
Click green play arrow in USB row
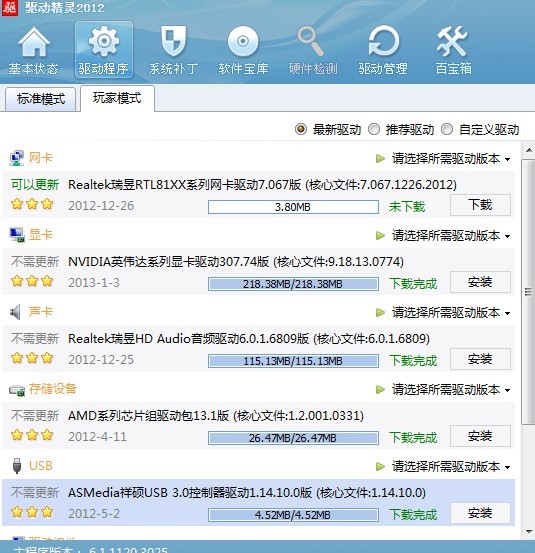380,467
